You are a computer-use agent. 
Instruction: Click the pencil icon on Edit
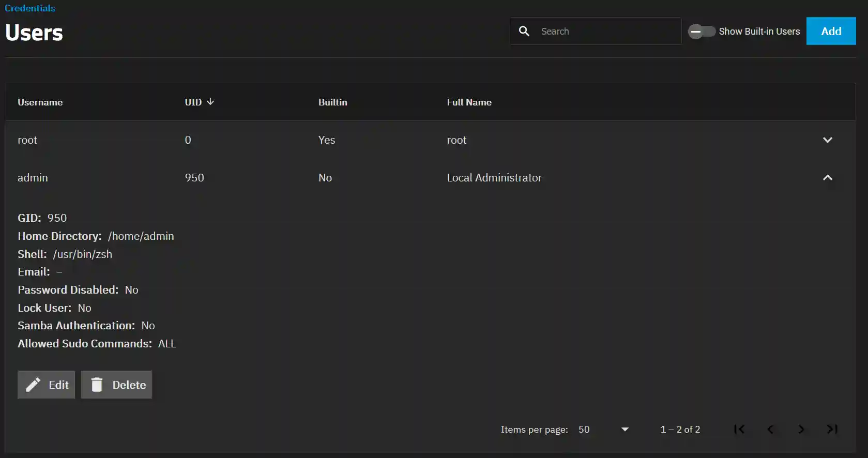point(33,385)
